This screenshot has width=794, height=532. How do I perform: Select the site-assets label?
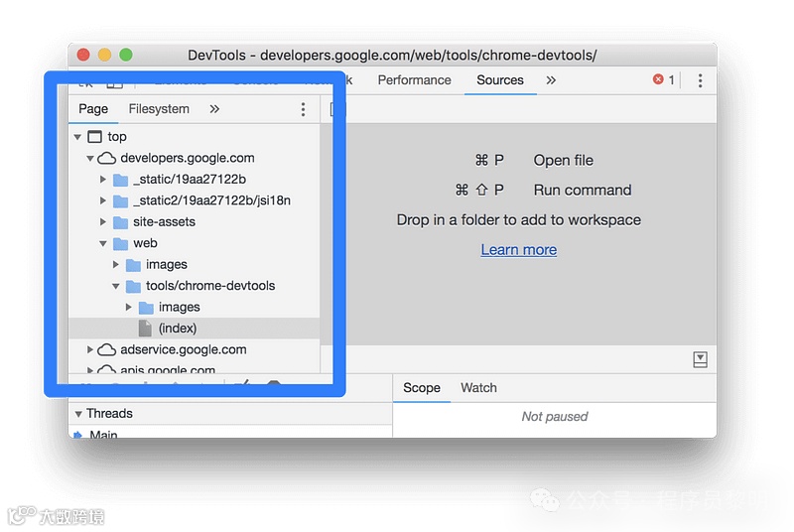pyautogui.click(x=164, y=221)
